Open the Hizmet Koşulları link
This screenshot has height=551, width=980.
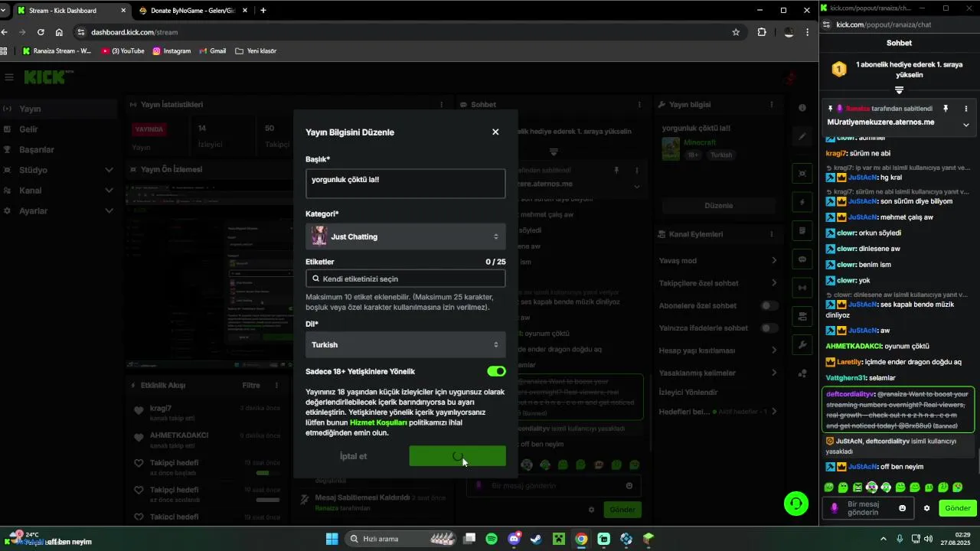click(x=378, y=422)
